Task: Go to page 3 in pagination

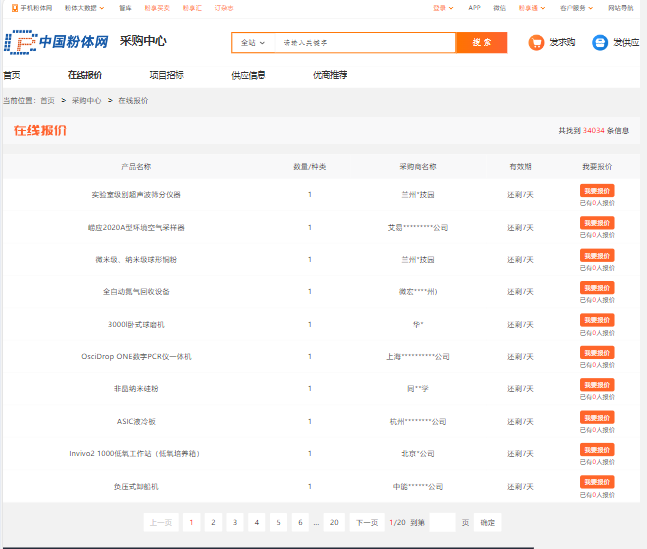Action: pos(235,522)
